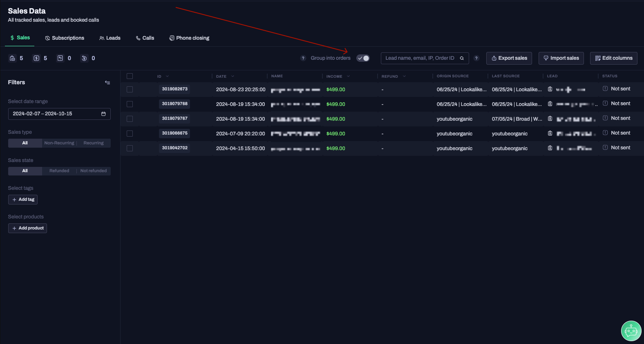
Task: Focus the lead name search field
Action: pos(420,58)
